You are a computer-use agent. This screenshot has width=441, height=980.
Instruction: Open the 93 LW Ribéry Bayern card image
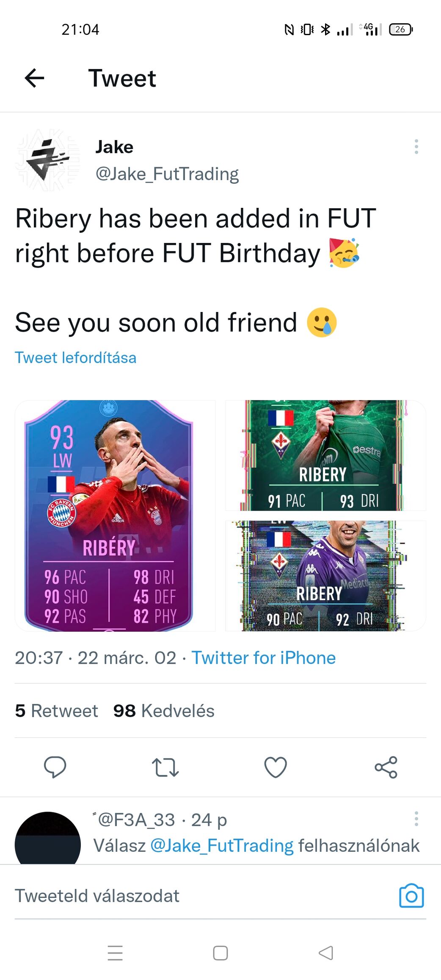tap(115, 516)
